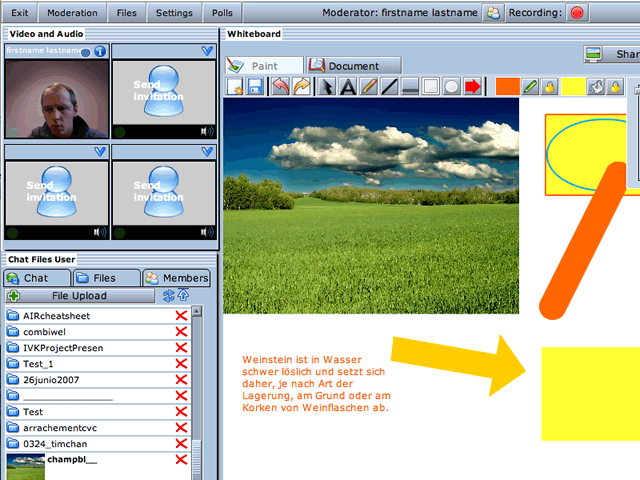Toggle the lock next to yellow fill color
The image size is (640, 480).
616,87
